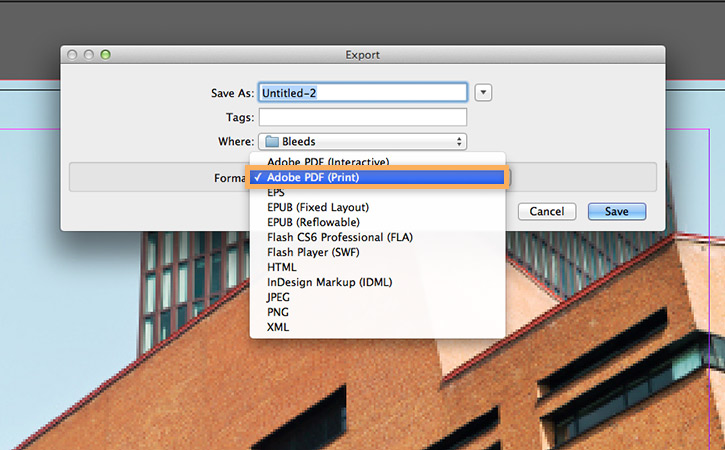
Task: Choose Flash Player (SWF) format
Action: tap(377, 252)
